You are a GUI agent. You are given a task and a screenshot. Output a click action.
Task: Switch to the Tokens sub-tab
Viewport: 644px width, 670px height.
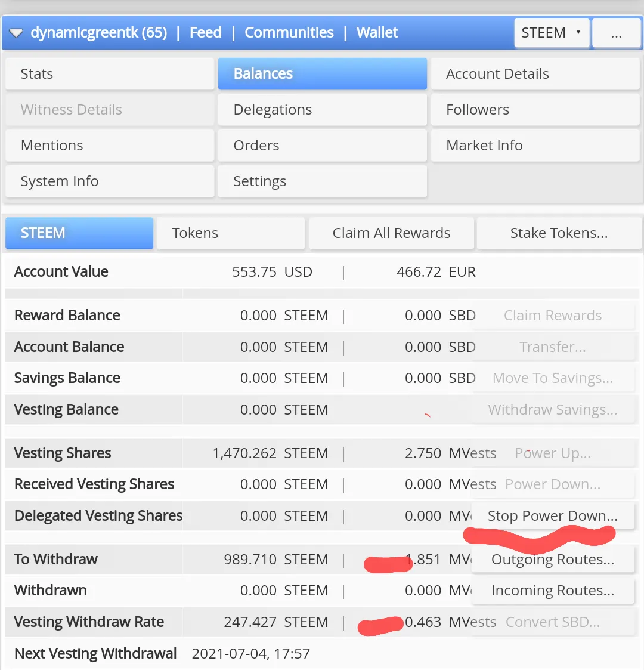pos(231,233)
